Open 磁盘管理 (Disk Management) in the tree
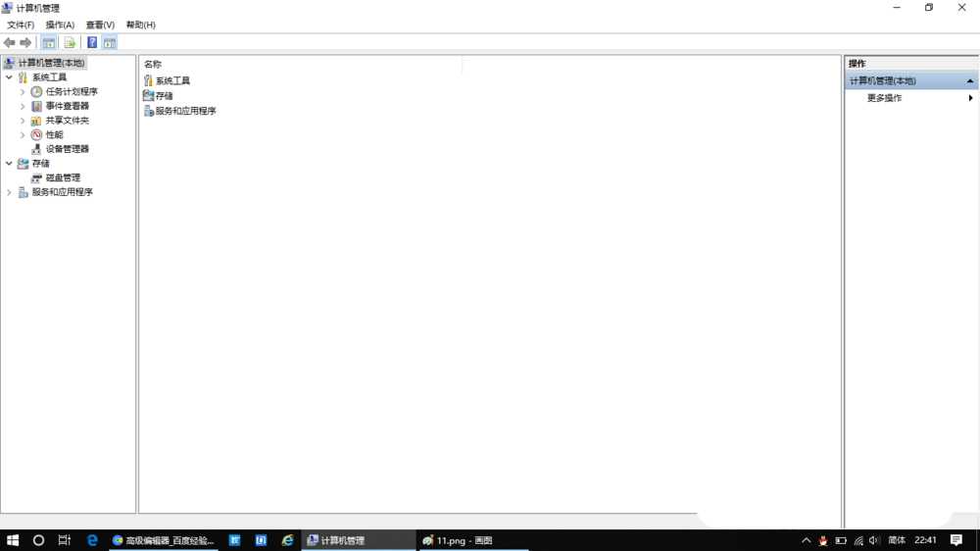This screenshot has height=551, width=980. [63, 177]
